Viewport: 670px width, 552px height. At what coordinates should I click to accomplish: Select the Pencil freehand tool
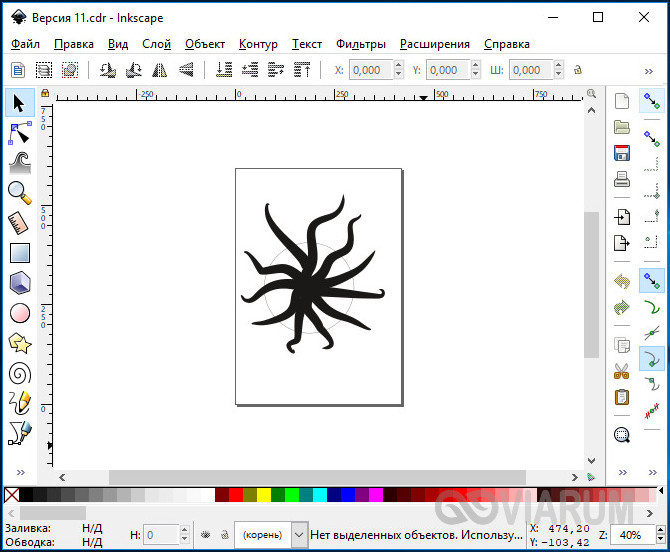pyautogui.click(x=20, y=403)
